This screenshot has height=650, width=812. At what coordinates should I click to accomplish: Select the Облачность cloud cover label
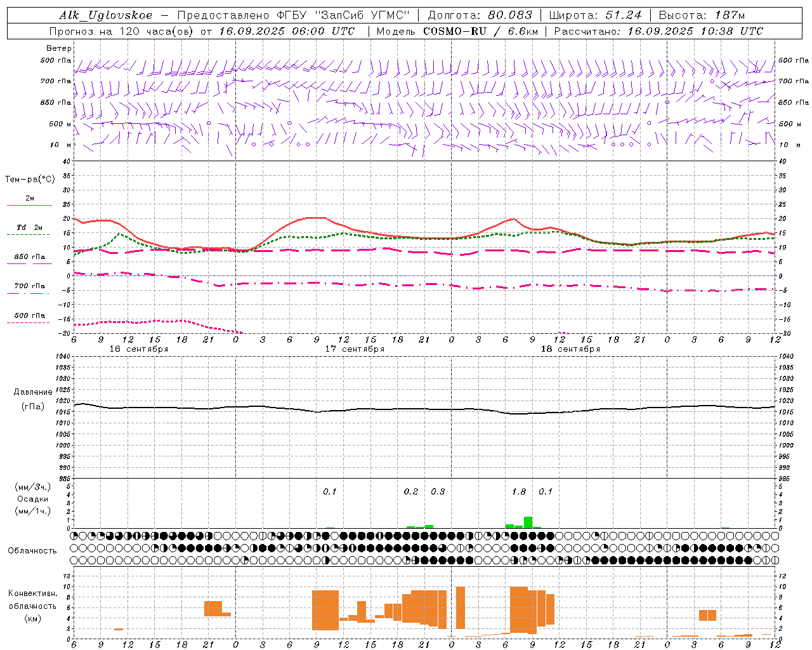32,551
